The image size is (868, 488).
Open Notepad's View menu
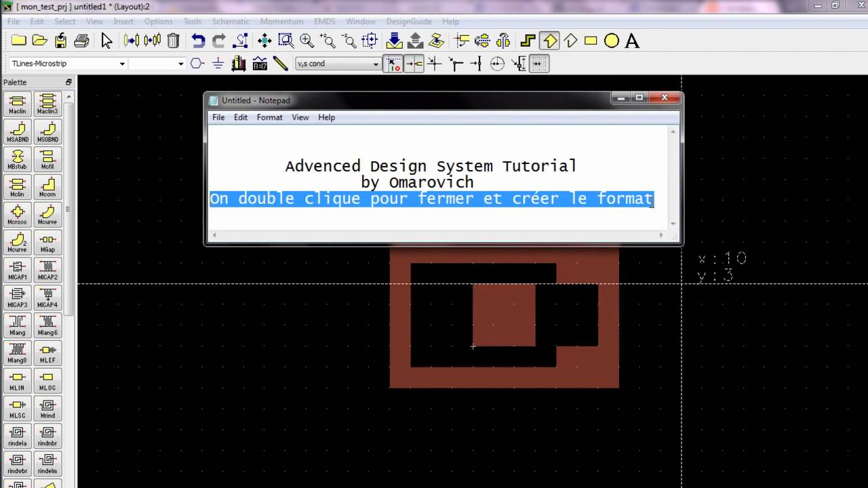coord(300,117)
